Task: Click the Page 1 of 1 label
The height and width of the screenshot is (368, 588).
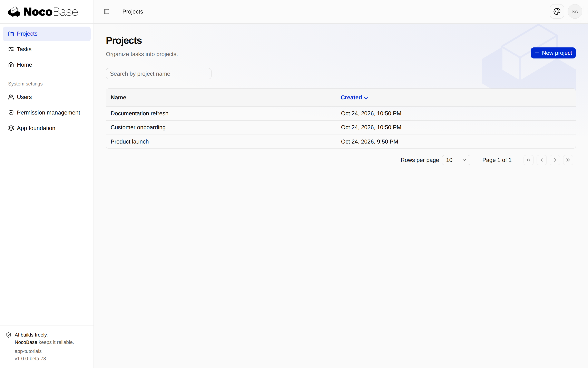Action: 497,160
